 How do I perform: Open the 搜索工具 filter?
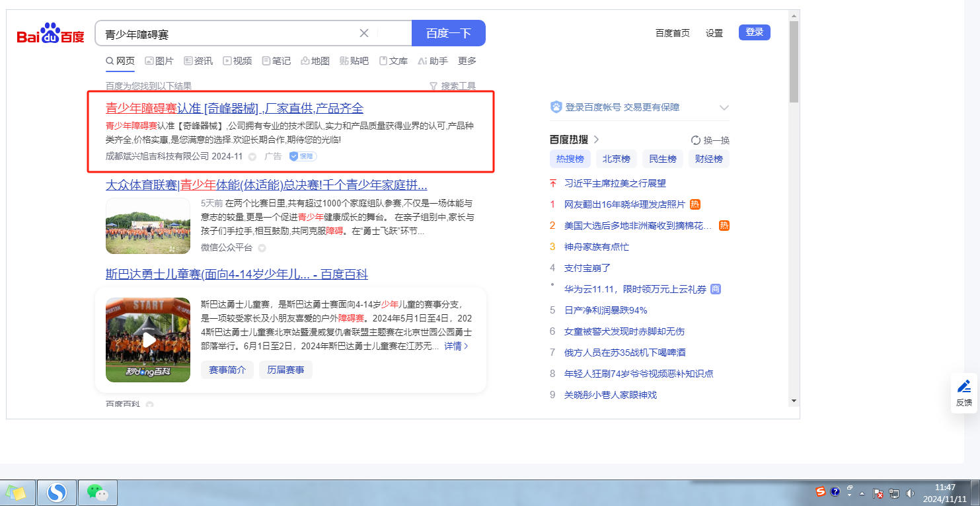(453, 86)
